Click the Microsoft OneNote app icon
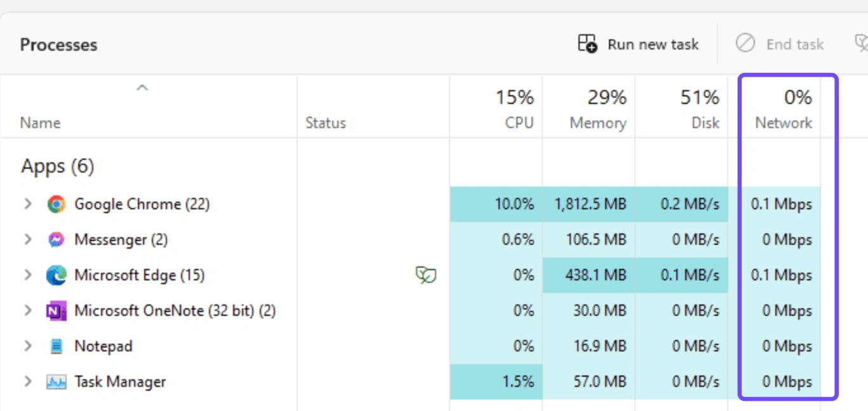Screen dimensions: 868x411 click(x=56, y=311)
